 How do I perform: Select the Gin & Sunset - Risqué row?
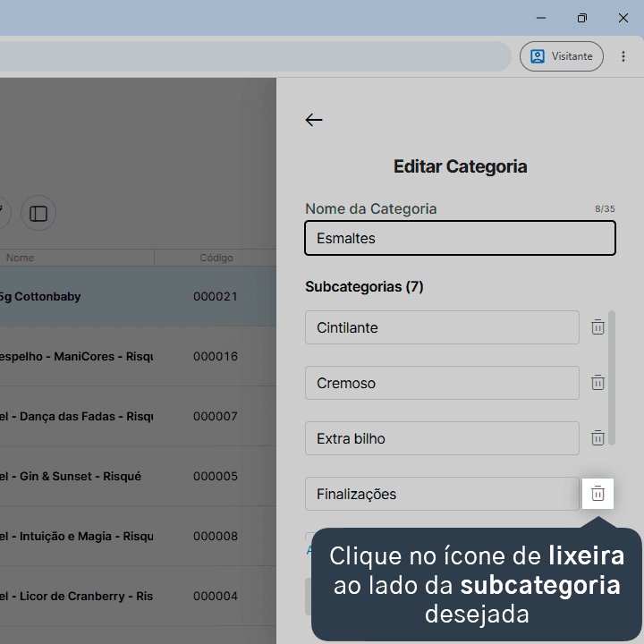click(138, 477)
